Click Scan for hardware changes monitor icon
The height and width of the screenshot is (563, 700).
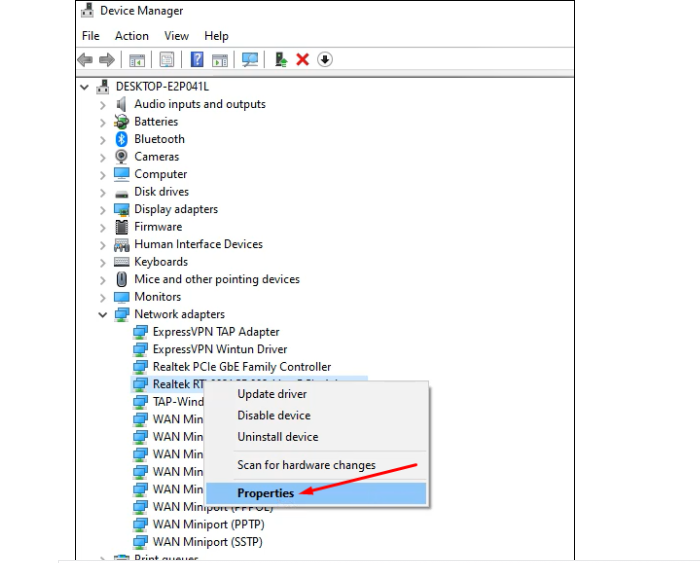(x=250, y=59)
